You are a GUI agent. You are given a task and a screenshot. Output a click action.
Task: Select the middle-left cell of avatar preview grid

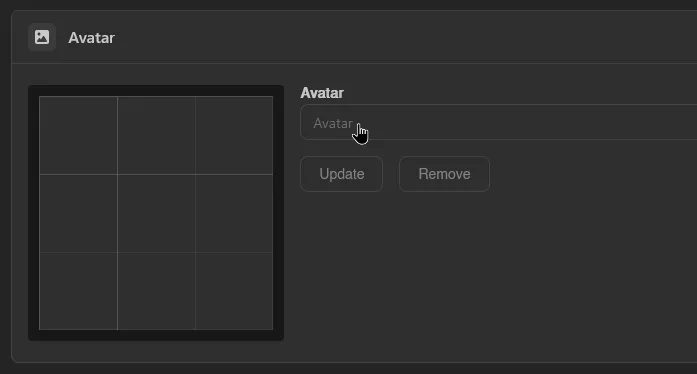pyautogui.click(x=78, y=213)
